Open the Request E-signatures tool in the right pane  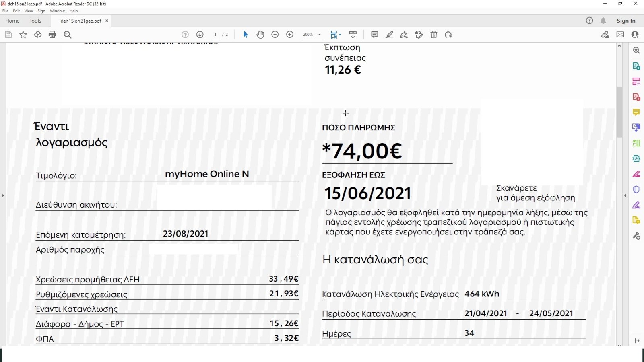(636, 220)
